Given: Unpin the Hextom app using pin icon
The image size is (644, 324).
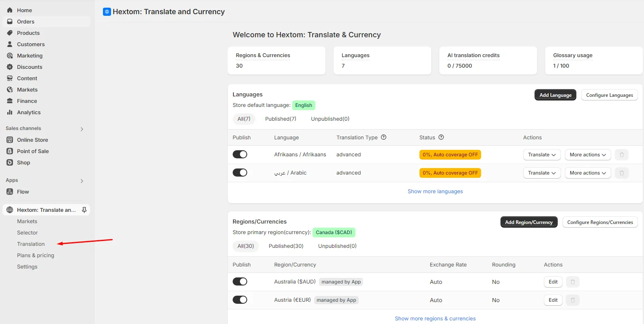Looking at the screenshot, I should [x=84, y=210].
